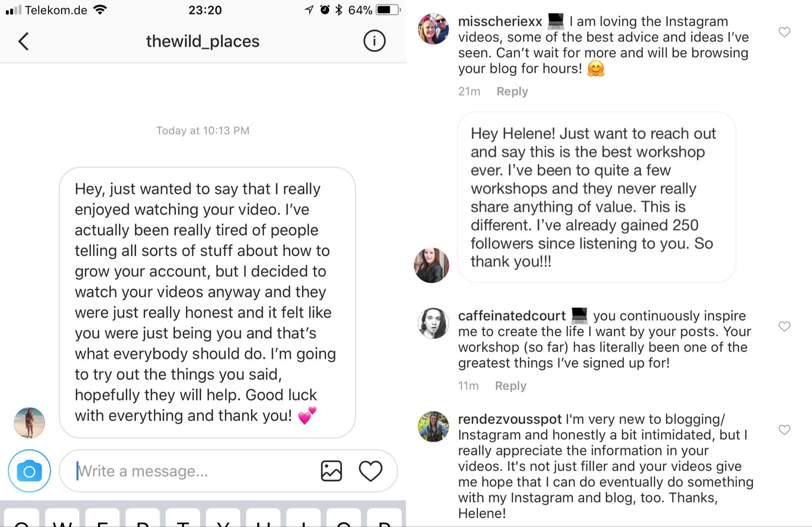Open conversation info for thewild_places

point(374,41)
